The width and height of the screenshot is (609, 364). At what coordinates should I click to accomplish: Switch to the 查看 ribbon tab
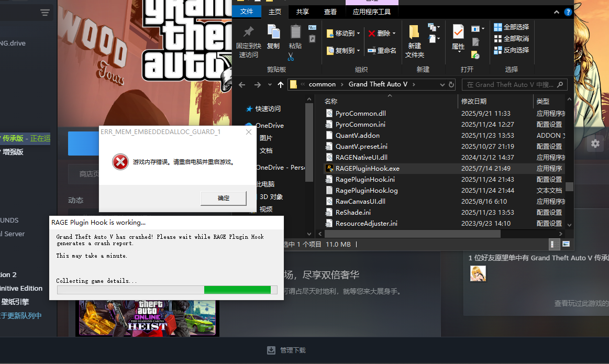330,12
